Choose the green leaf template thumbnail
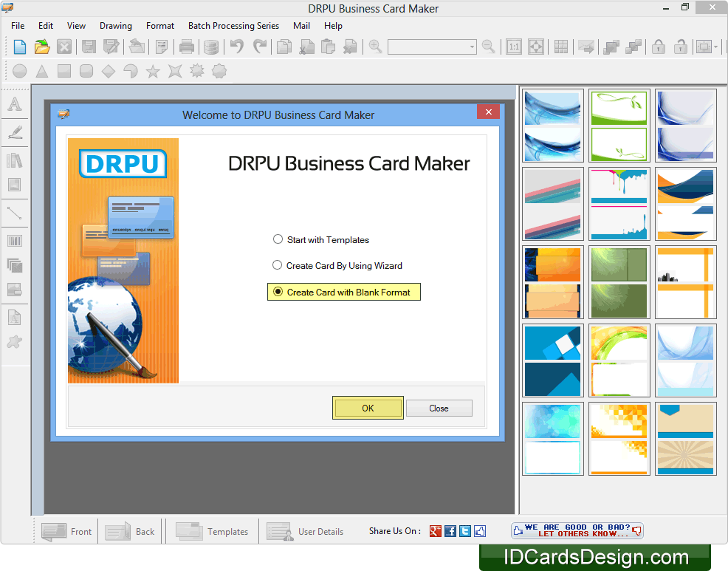This screenshot has width=728, height=571. (x=619, y=126)
